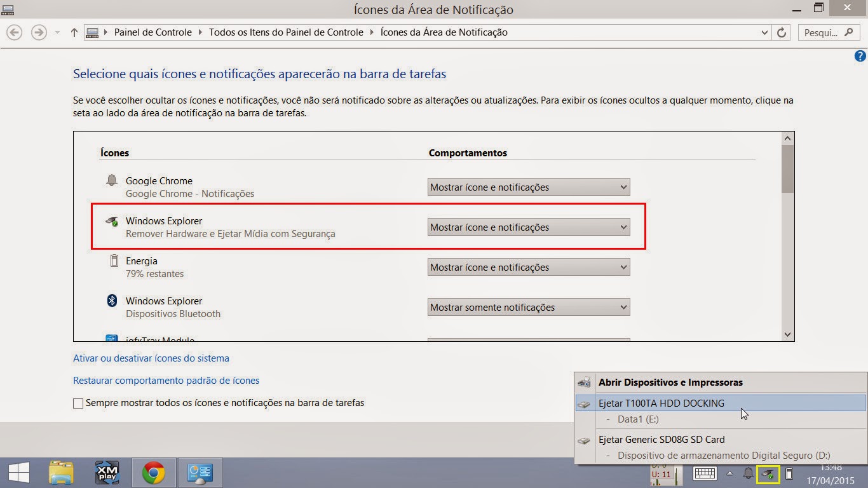Click the window system icon in title bar
The width and height of the screenshot is (868, 488).
coord(8,9)
